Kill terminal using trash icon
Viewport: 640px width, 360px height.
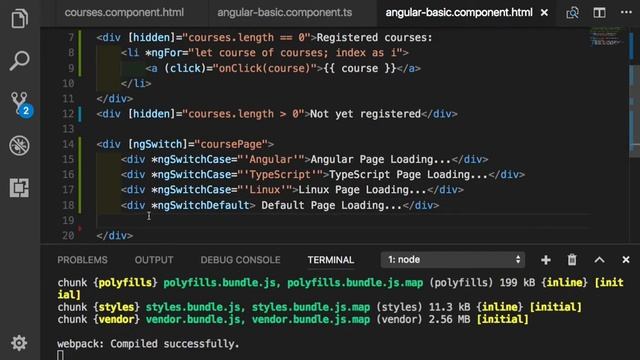point(572,260)
